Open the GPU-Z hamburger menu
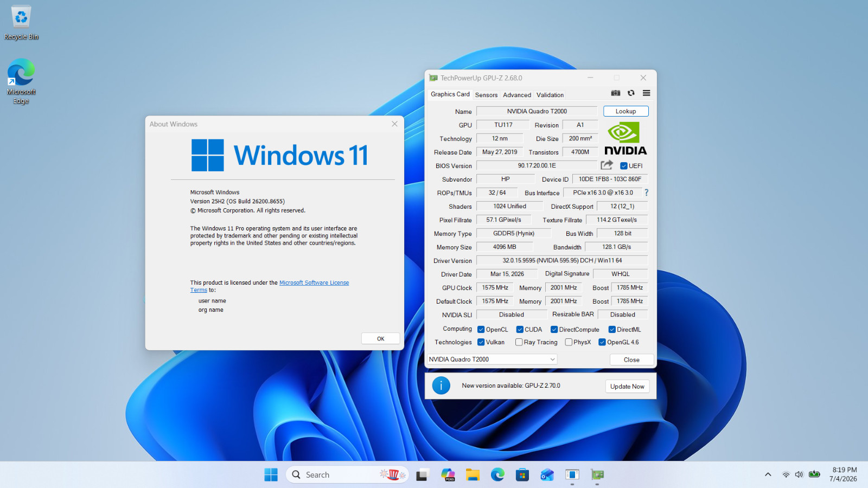The width and height of the screenshot is (868, 488). pos(646,93)
